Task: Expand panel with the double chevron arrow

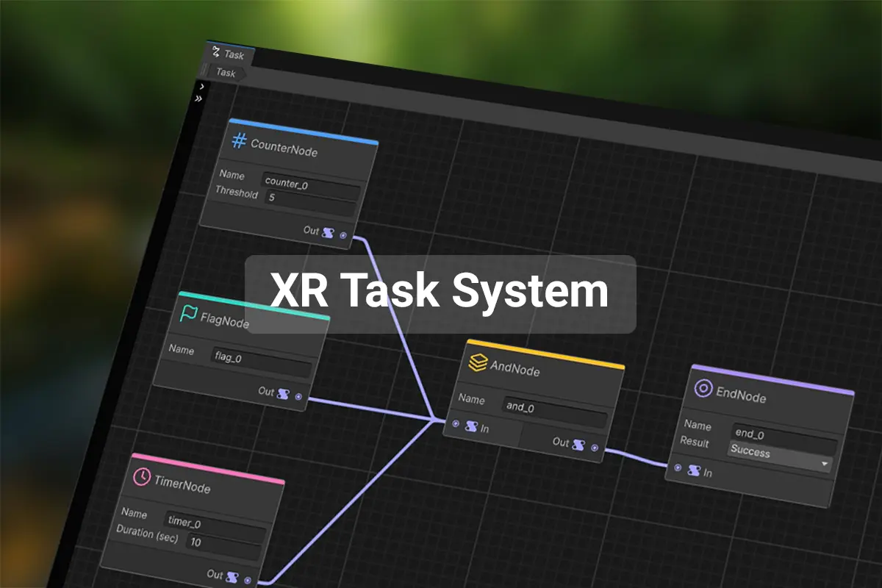Action: click(x=198, y=98)
